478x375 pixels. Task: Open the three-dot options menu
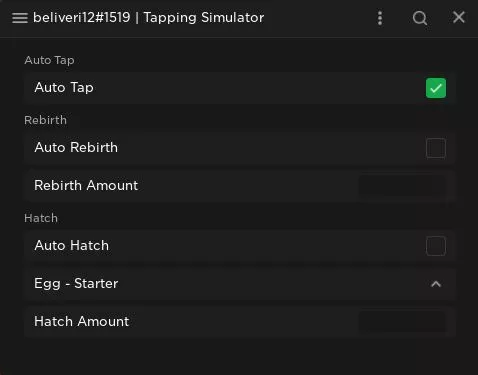[380, 18]
